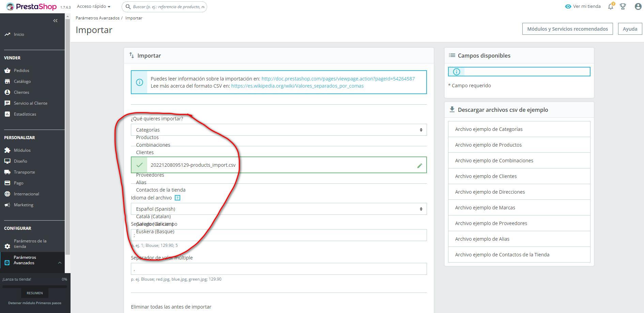The image size is (644, 313).
Task: Open the user profile avatar menu
Action: coord(638,6)
